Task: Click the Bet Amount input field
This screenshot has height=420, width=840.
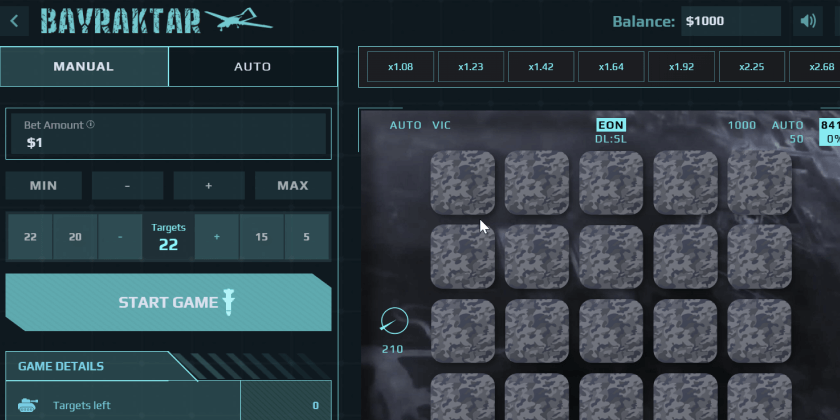Action: pyautogui.click(x=168, y=143)
